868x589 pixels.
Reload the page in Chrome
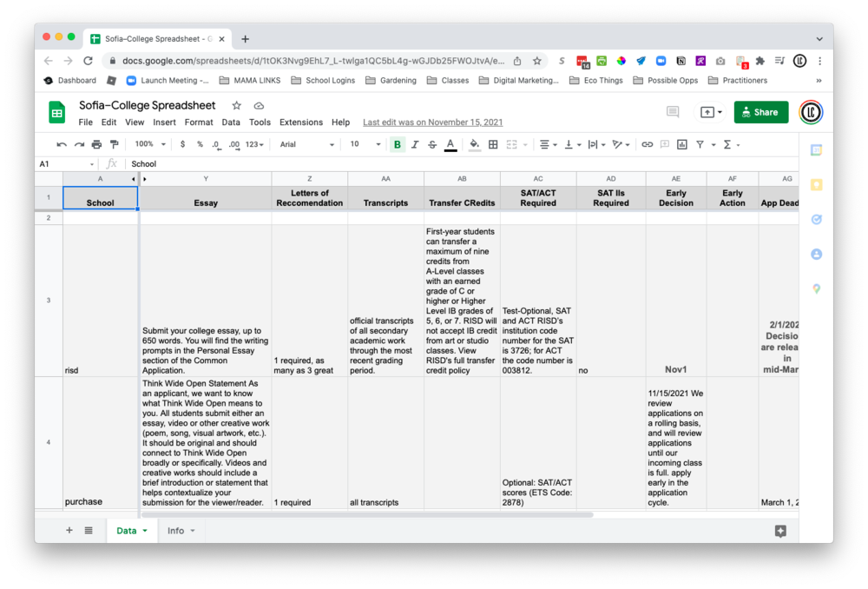tap(88, 61)
